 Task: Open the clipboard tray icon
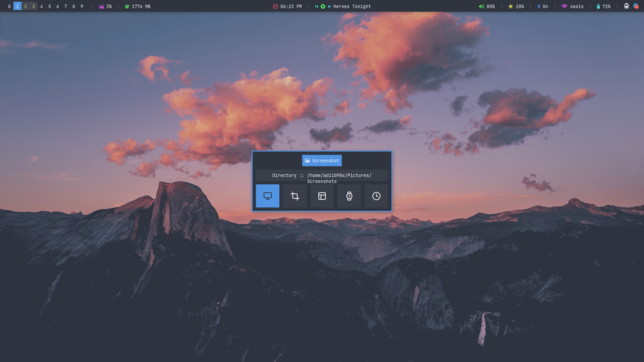click(626, 6)
